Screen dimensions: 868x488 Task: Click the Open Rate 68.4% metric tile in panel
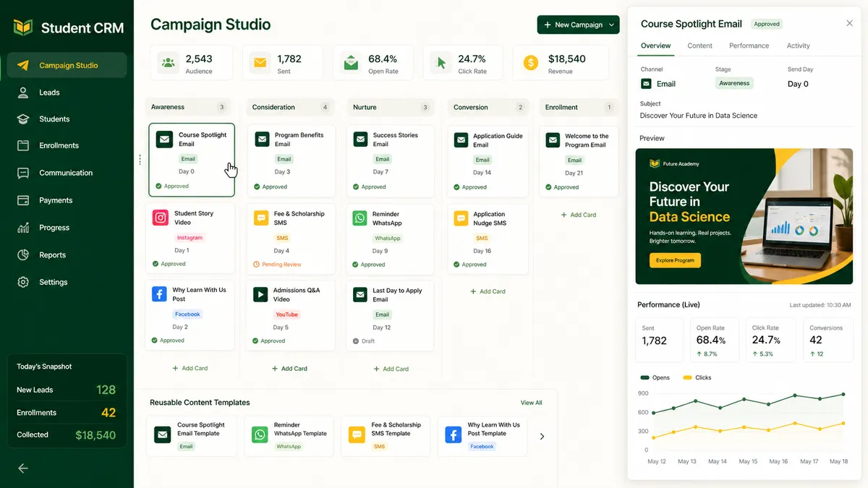click(x=716, y=340)
